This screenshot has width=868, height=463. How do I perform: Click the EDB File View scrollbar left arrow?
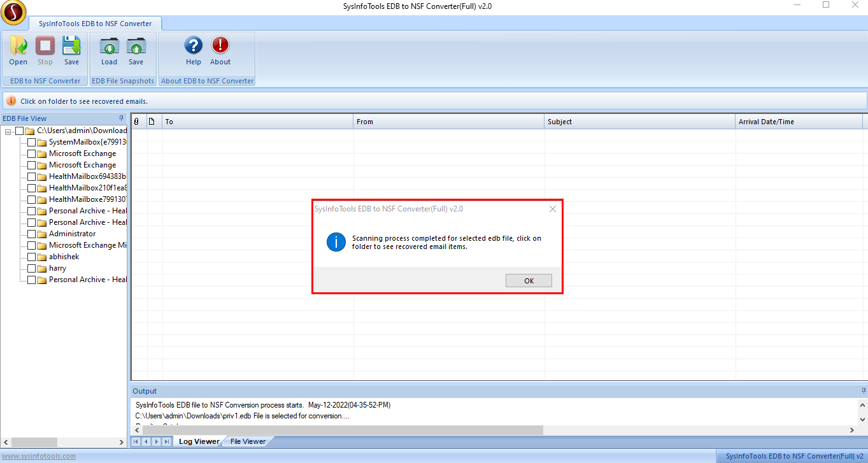coord(6,442)
